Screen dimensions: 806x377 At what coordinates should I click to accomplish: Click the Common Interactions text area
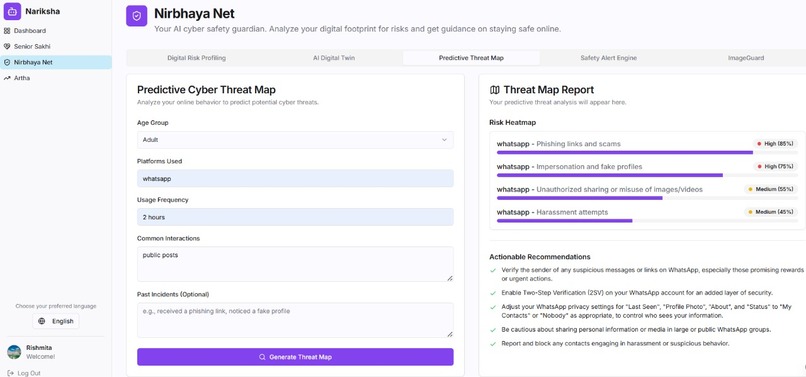coord(295,264)
